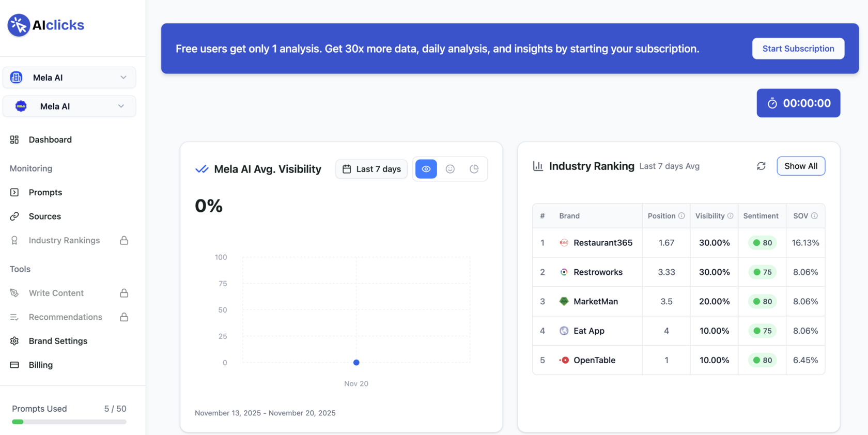868x435 pixels.
Task: Click the Eat App brand logo
Action: pyautogui.click(x=564, y=331)
